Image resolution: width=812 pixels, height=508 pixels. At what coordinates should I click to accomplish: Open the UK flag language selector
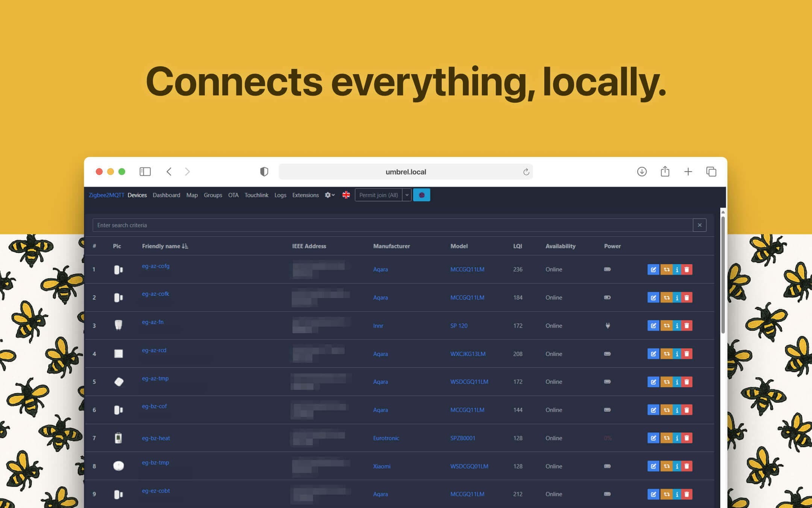click(x=346, y=195)
